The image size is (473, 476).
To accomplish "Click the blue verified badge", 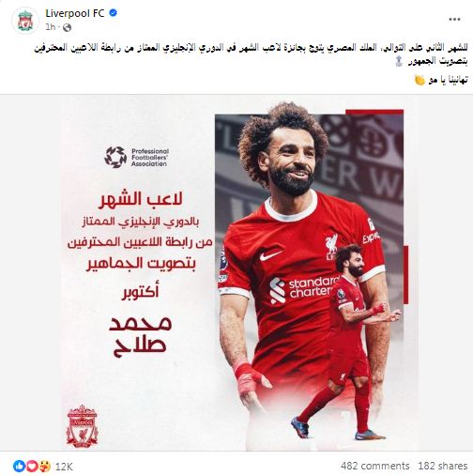I will (114, 13).
